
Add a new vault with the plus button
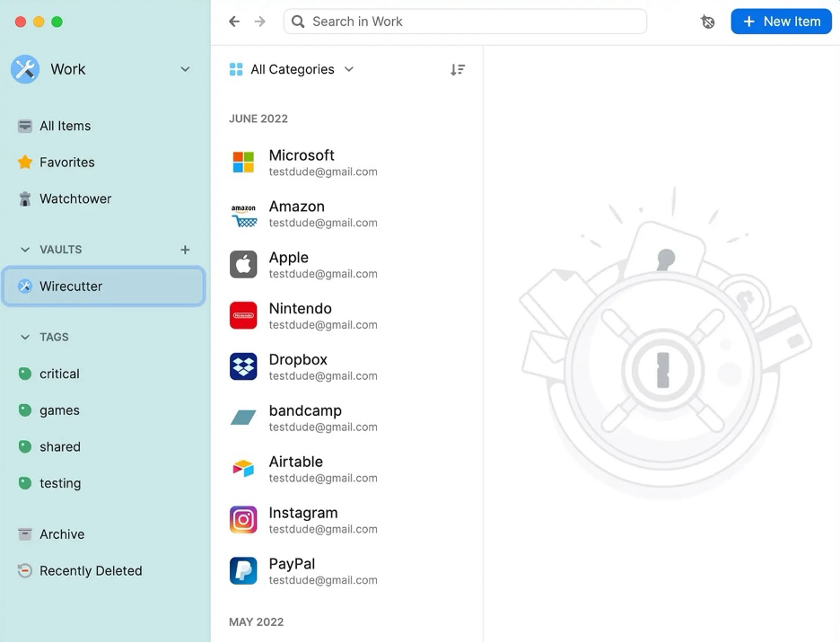[x=185, y=250]
